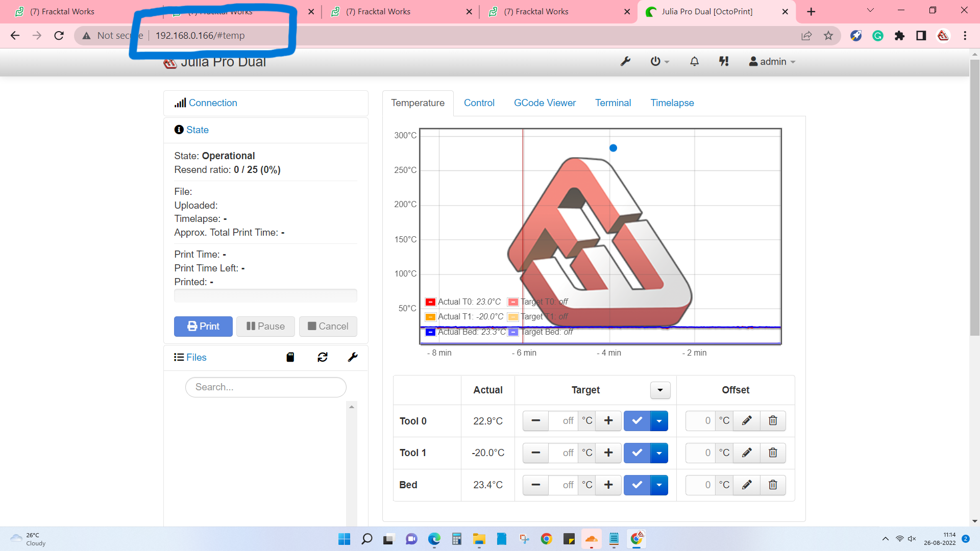Open Files wrench settings icon

353,357
